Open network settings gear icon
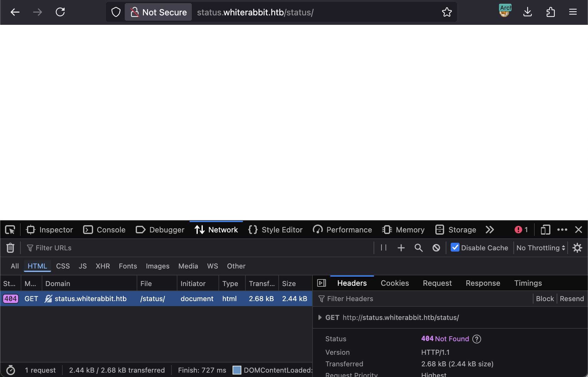The image size is (588, 377). tap(577, 248)
